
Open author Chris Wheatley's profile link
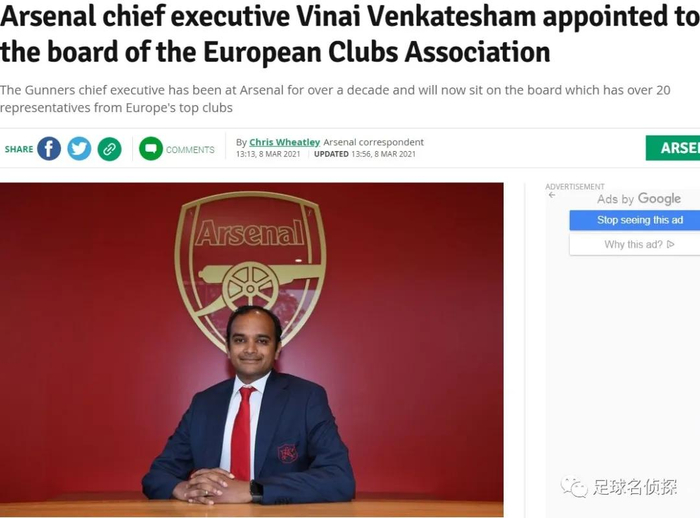[x=284, y=142]
